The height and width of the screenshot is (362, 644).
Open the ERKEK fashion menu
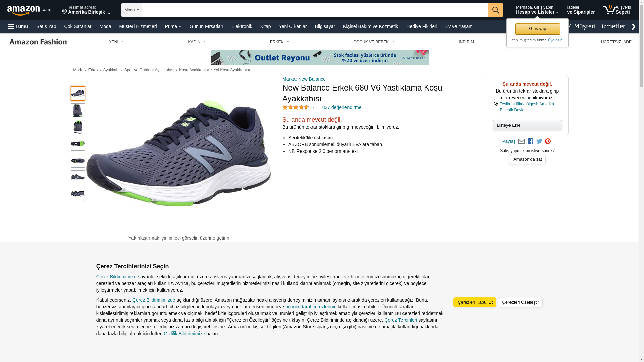(x=279, y=42)
